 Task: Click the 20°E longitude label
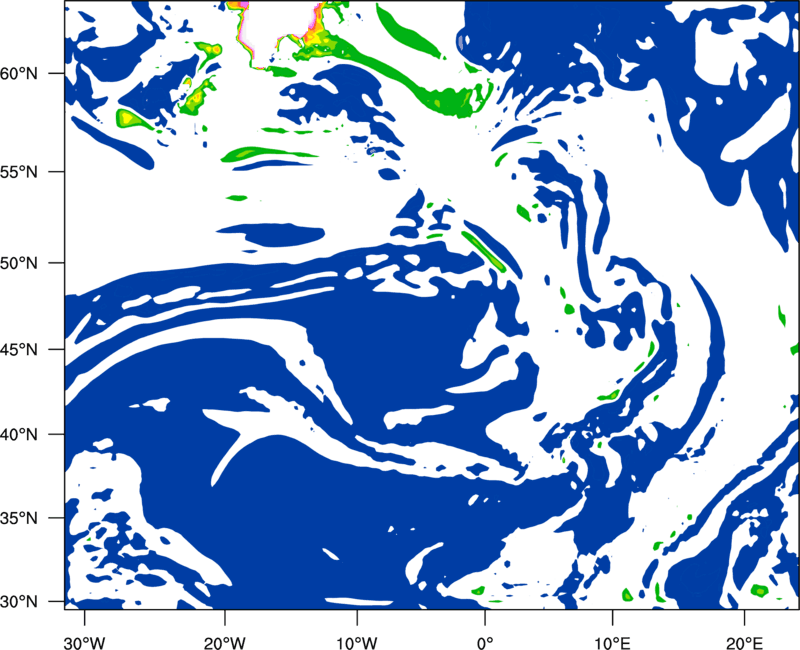tap(744, 643)
